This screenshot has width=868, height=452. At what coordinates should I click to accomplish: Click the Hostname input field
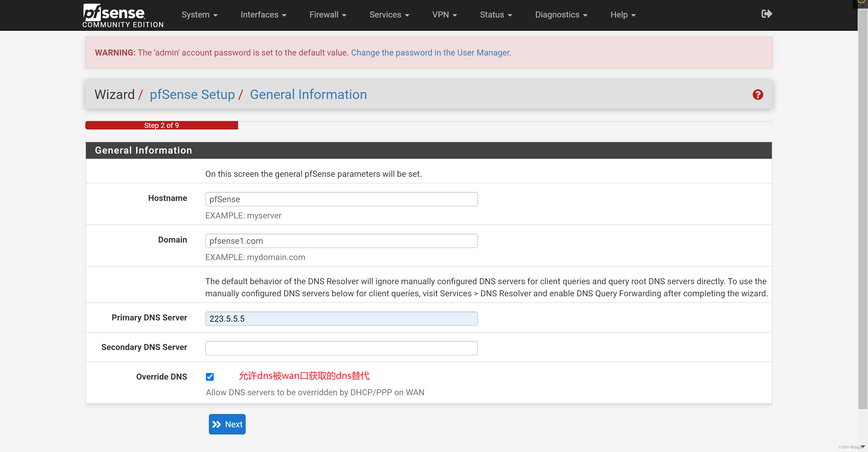341,199
